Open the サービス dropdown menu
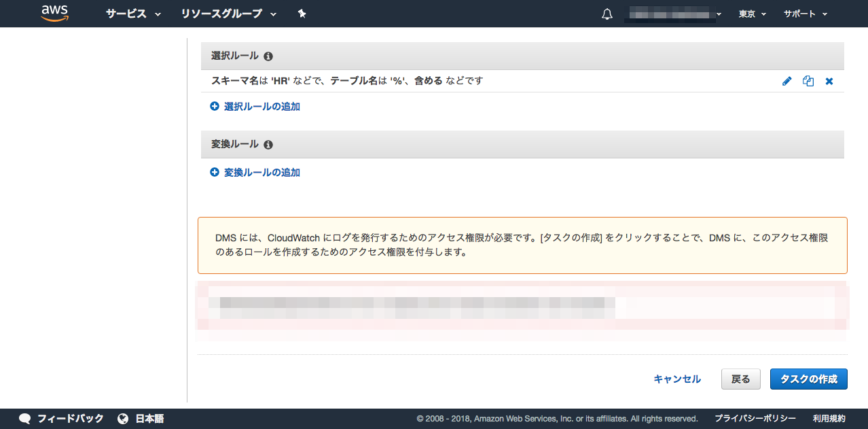Image resolution: width=868 pixels, height=429 pixels. pyautogui.click(x=133, y=14)
